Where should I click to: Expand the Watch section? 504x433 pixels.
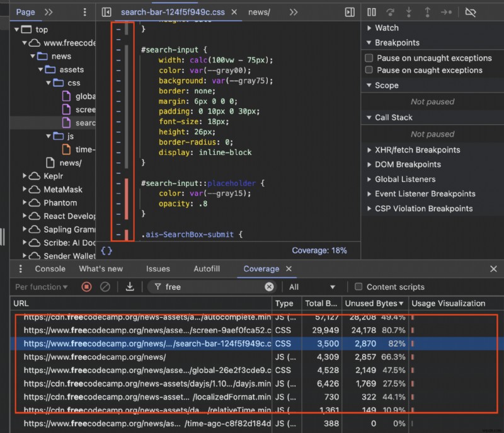[369, 28]
